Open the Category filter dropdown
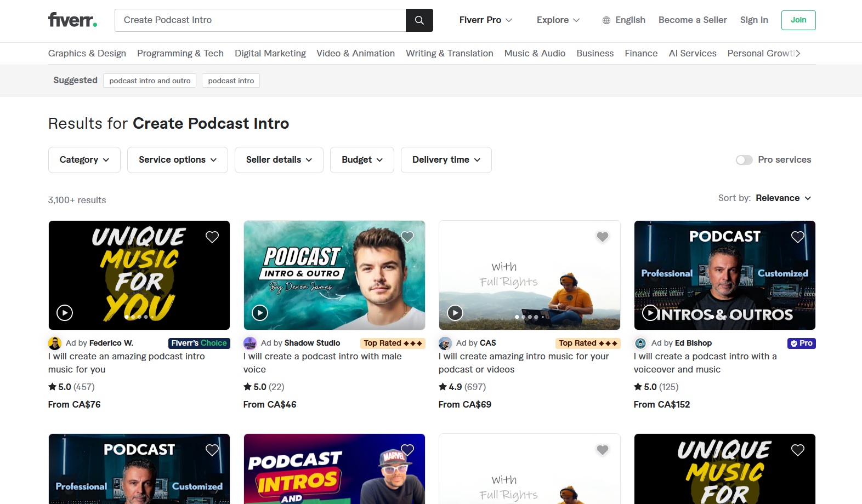862x504 pixels. [x=84, y=160]
